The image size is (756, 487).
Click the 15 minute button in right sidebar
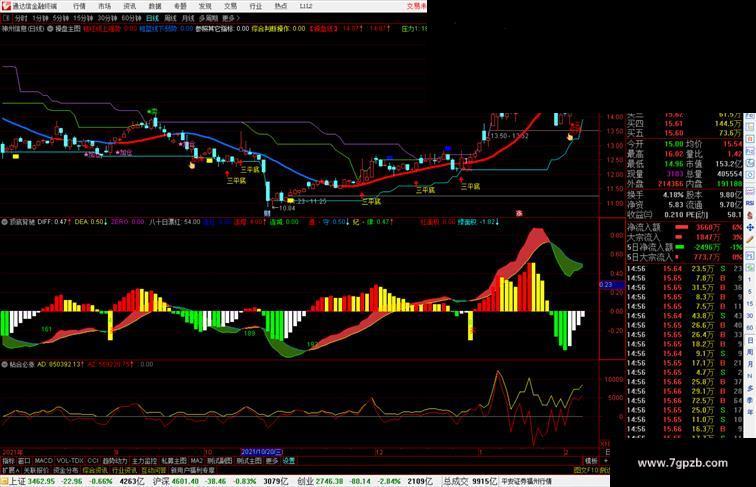click(750, 304)
